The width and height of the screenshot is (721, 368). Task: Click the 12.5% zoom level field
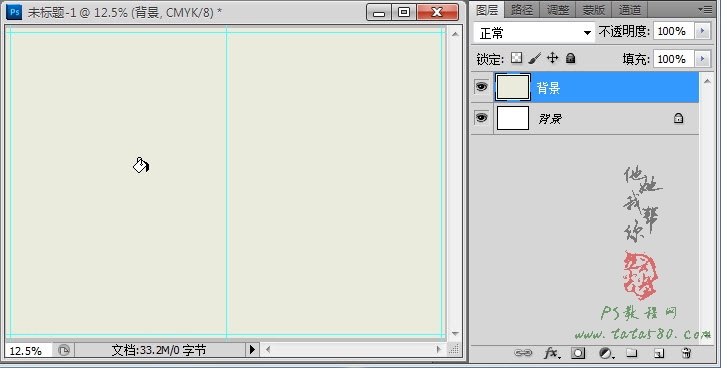point(28,351)
